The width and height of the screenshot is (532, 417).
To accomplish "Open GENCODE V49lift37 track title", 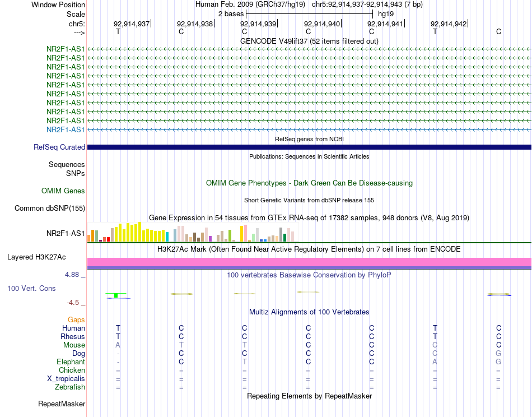I will coord(309,41).
